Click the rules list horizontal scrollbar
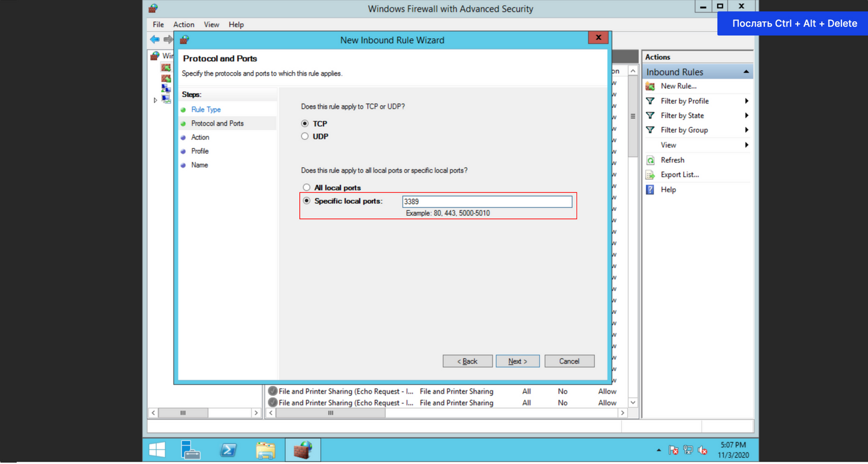868x464 pixels. click(330, 413)
